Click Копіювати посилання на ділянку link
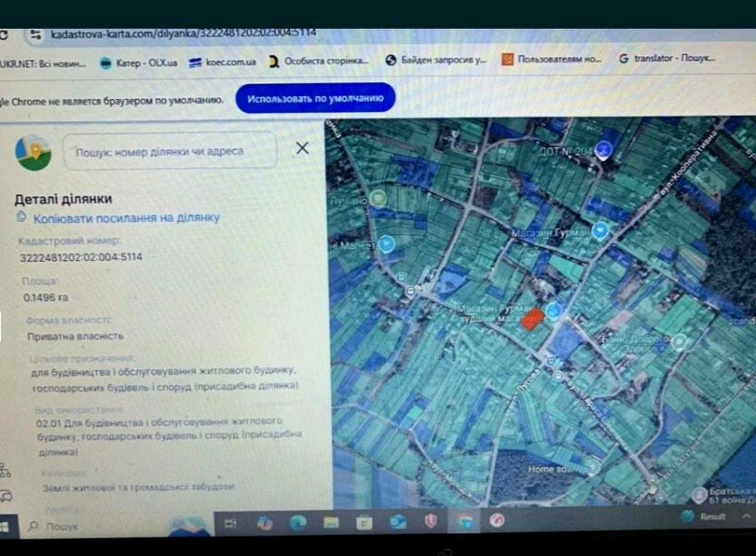Screen dimensions: 756x556 tap(127, 217)
